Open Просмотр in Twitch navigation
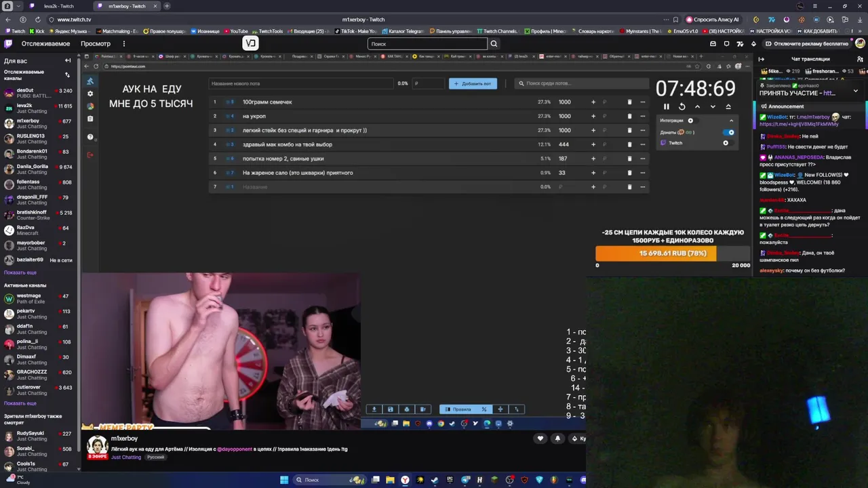 96,43
